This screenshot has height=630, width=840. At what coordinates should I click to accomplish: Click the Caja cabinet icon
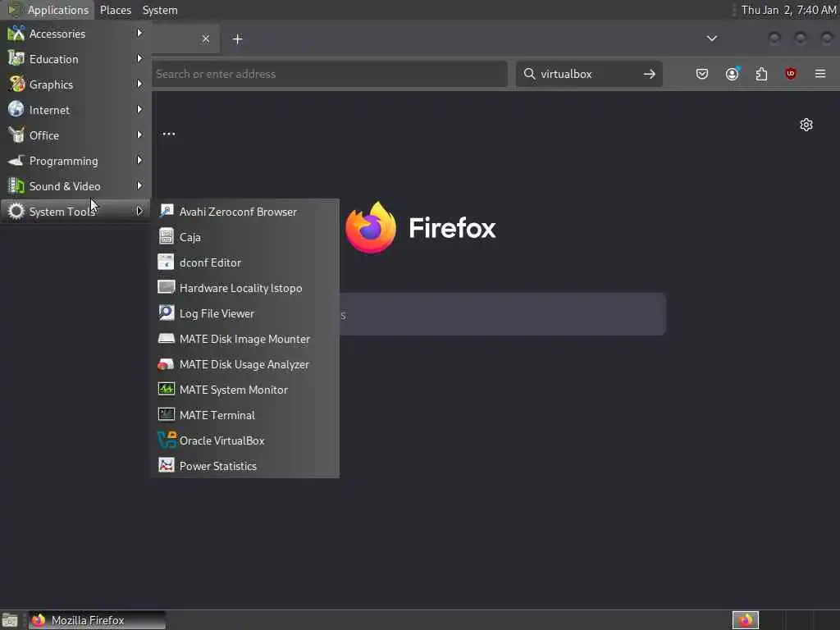[166, 236]
